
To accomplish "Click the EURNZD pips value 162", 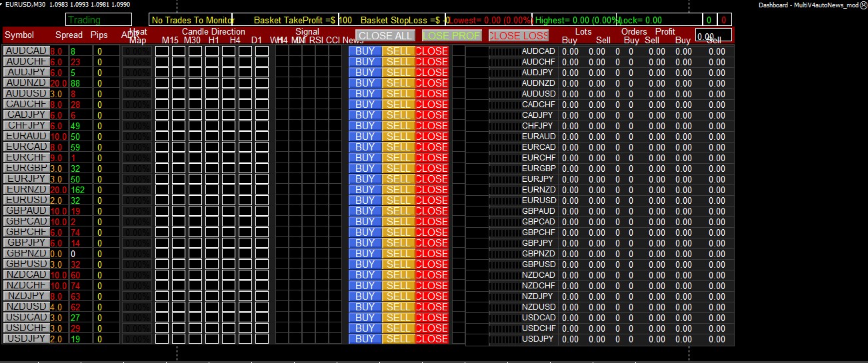I will tap(79, 189).
